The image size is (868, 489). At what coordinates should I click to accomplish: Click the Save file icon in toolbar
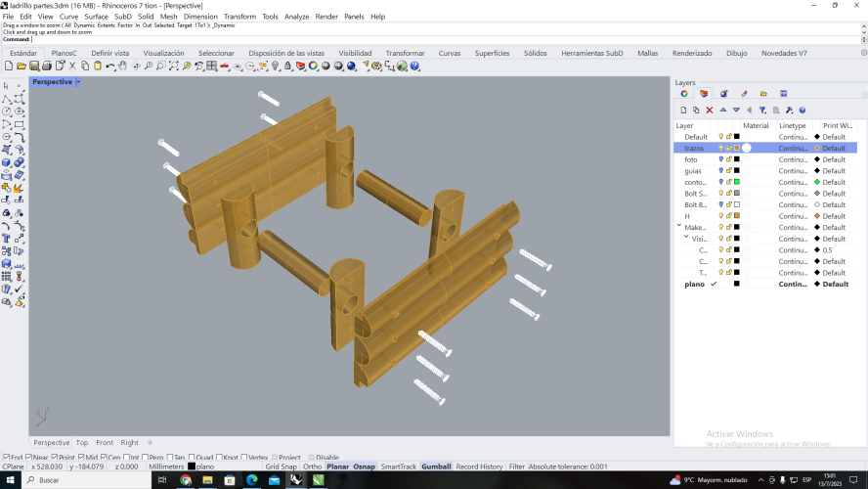[34, 66]
